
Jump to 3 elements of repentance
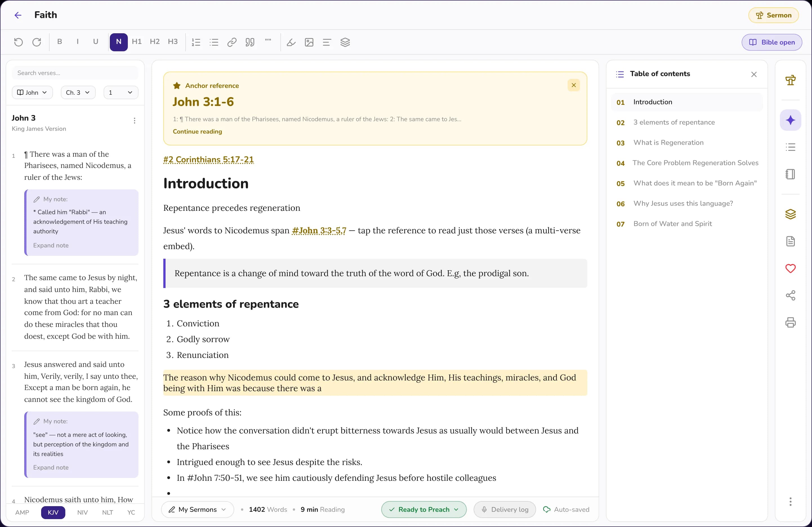tap(686, 122)
